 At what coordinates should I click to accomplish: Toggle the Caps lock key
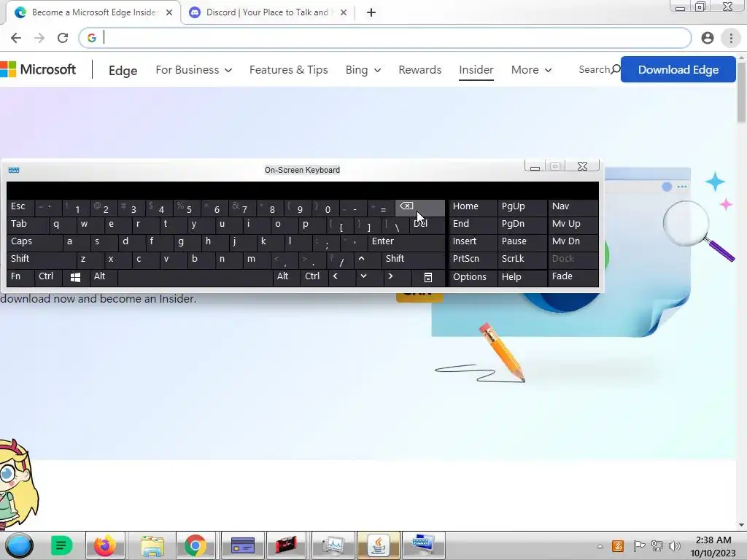click(34, 242)
